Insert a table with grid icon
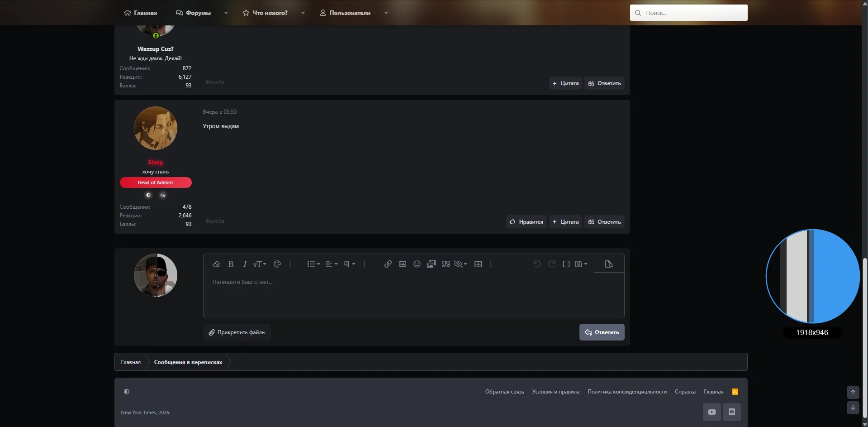 (478, 264)
